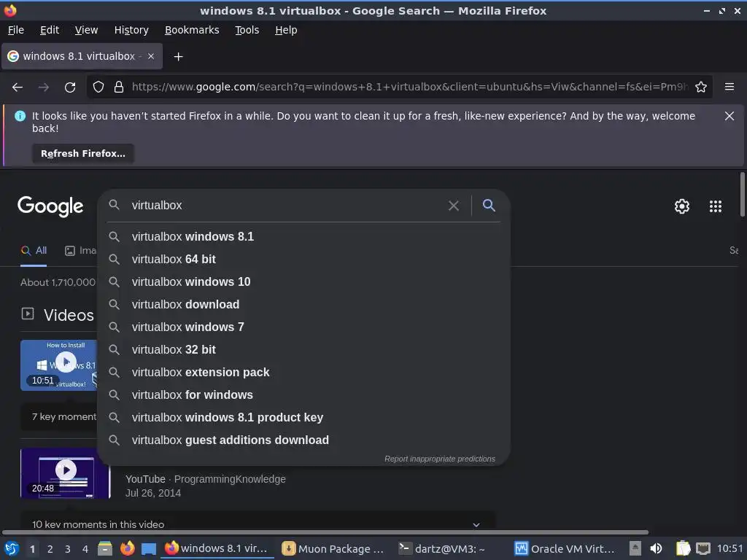Bookmark this page with the star
The image size is (747, 560).
tap(701, 87)
